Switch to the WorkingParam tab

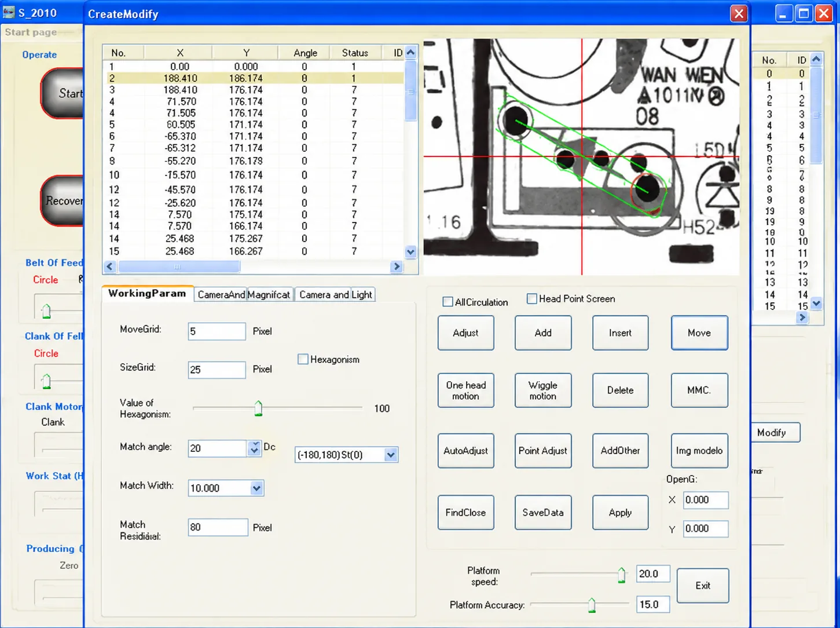point(147,293)
